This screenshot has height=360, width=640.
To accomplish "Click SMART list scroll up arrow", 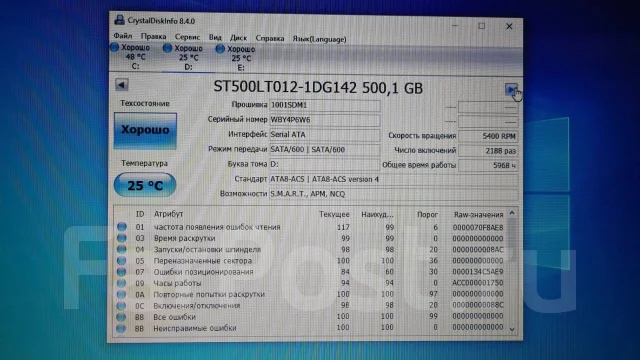I will 512,213.
